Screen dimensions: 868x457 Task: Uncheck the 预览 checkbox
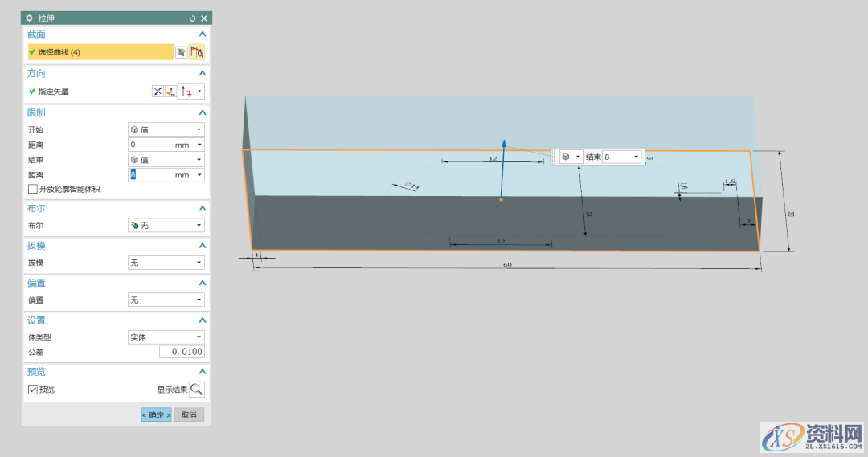33,390
